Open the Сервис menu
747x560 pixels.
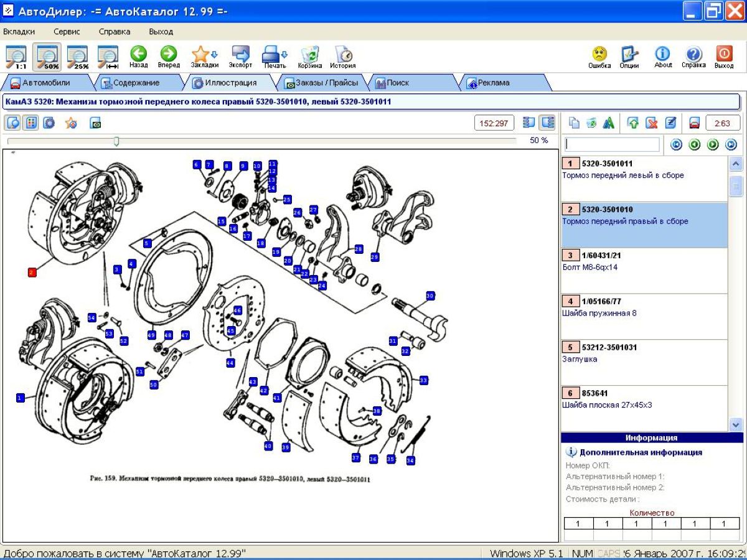coord(67,31)
